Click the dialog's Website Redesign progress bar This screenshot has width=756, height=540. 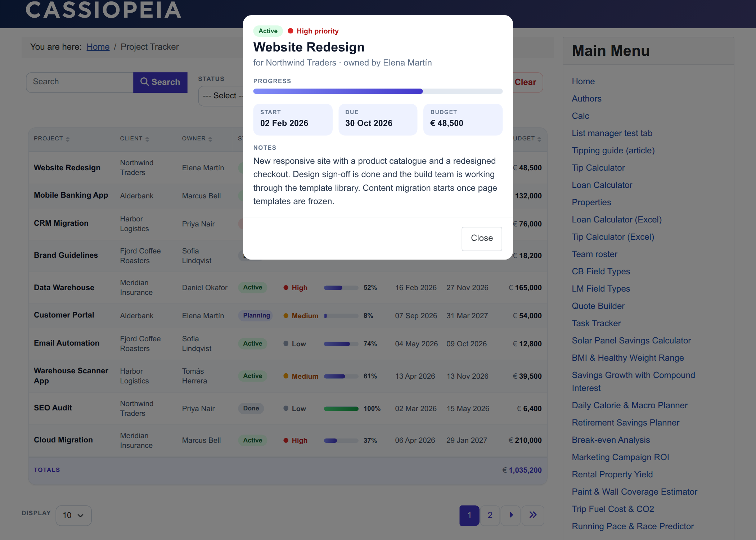click(378, 91)
